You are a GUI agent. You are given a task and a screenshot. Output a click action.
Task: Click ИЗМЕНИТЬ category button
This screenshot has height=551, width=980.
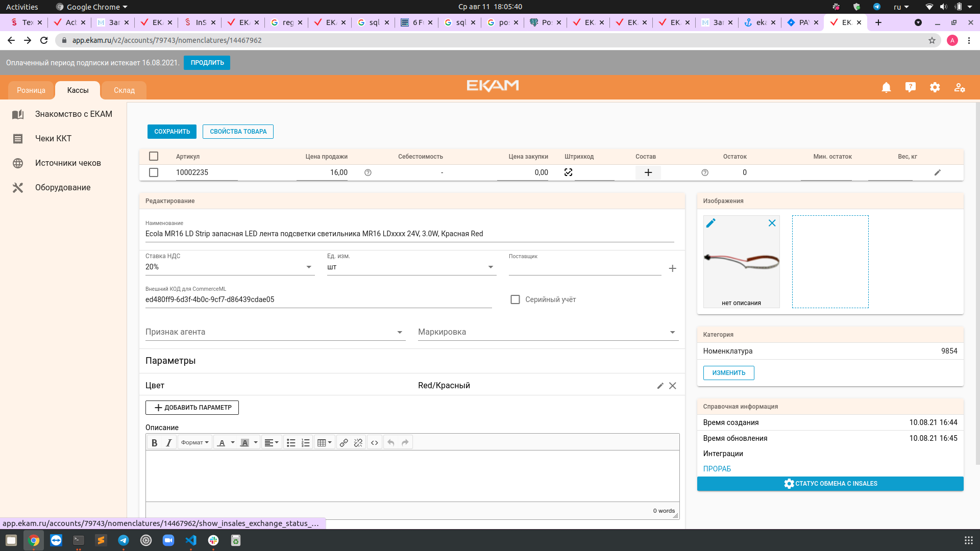click(728, 373)
